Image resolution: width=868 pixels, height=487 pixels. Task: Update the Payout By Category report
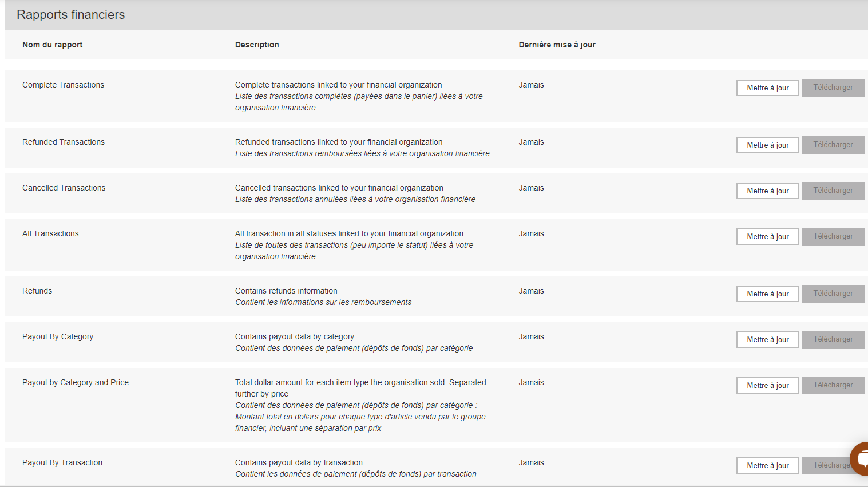click(x=767, y=339)
